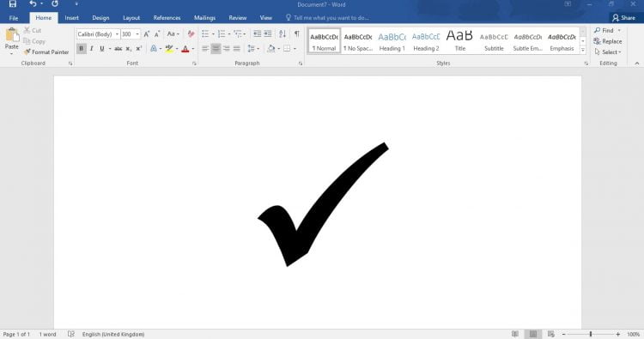Open the File tab
Image resolution: width=644 pixels, height=339 pixels.
pos(14,18)
